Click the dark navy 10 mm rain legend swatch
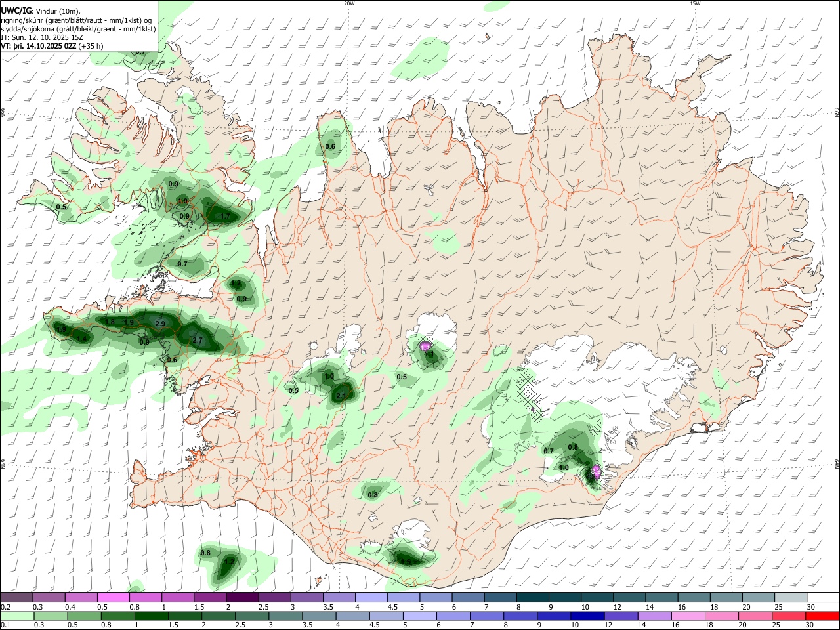This screenshot has height=630, width=840. click(586, 616)
